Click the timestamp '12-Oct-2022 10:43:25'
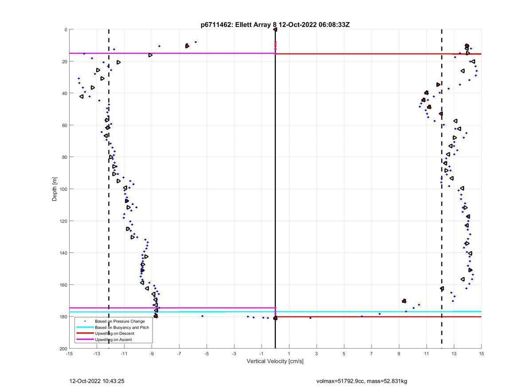The width and height of the screenshot is (532, 392). [97, 381]
